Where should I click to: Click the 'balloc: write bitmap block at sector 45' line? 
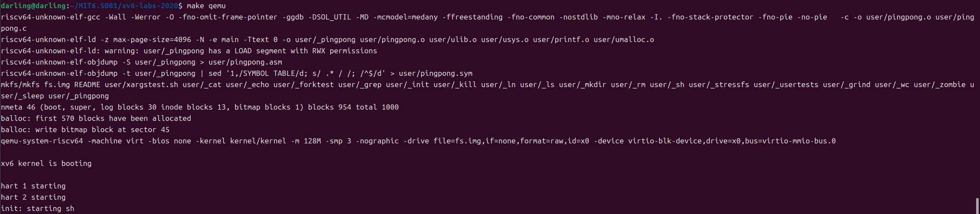[85, 130]
